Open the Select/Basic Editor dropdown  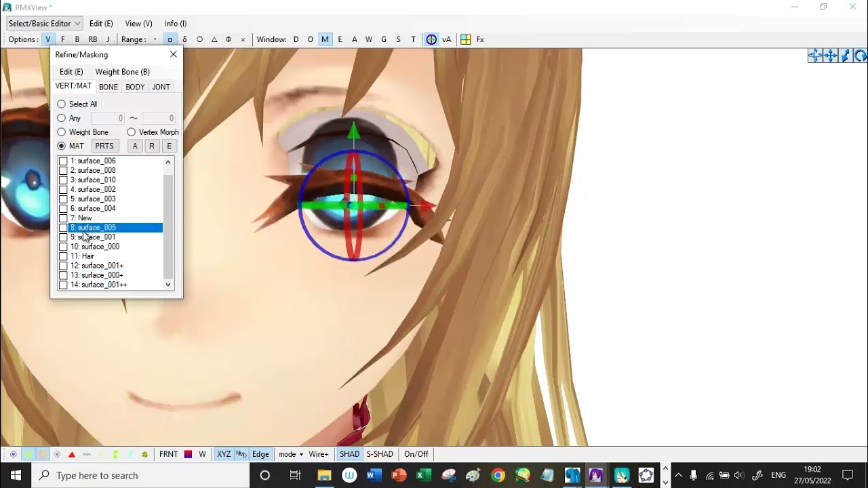point(45,23)
